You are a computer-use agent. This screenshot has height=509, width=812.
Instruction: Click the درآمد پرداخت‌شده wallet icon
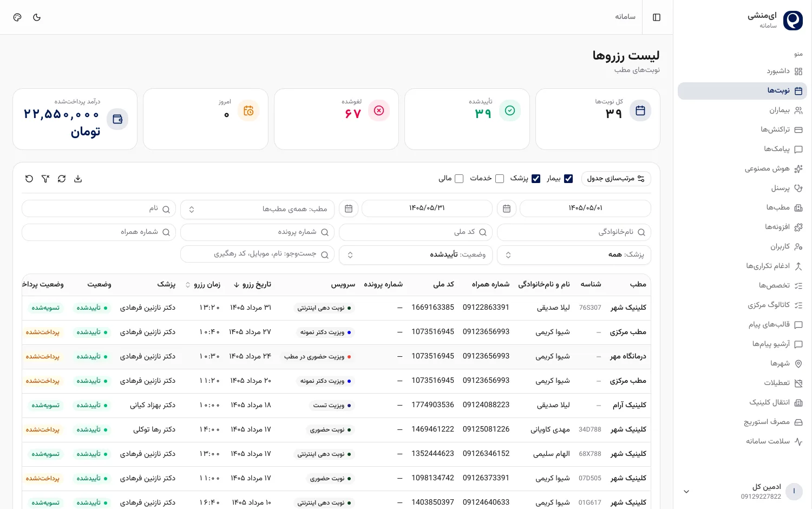[x=117, y=119]
